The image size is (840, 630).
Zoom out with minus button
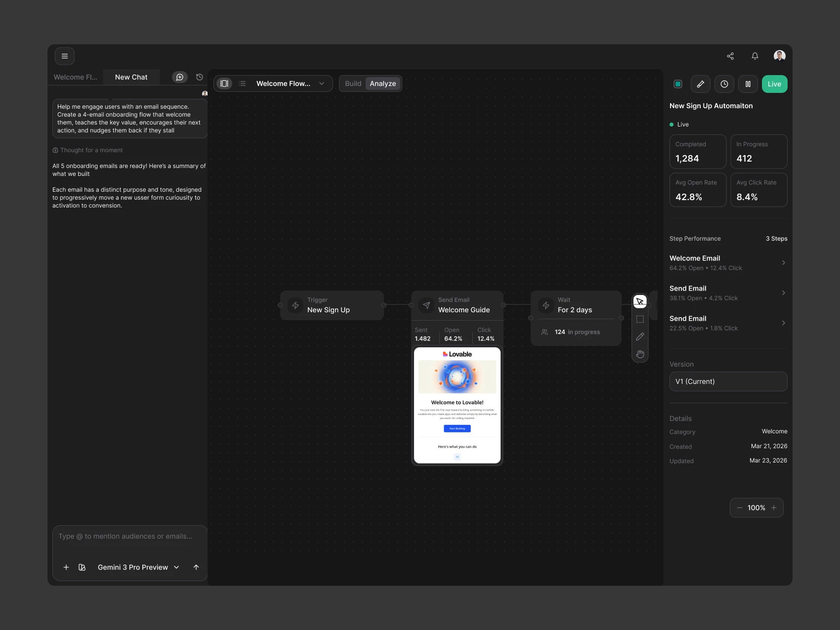tap(740, 508)
